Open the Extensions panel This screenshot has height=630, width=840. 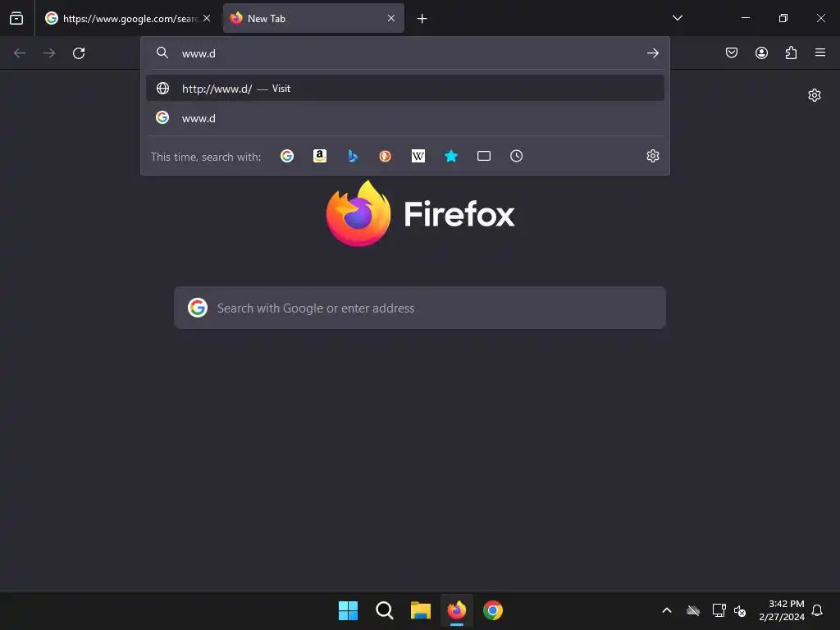click(x=791, y=52)
